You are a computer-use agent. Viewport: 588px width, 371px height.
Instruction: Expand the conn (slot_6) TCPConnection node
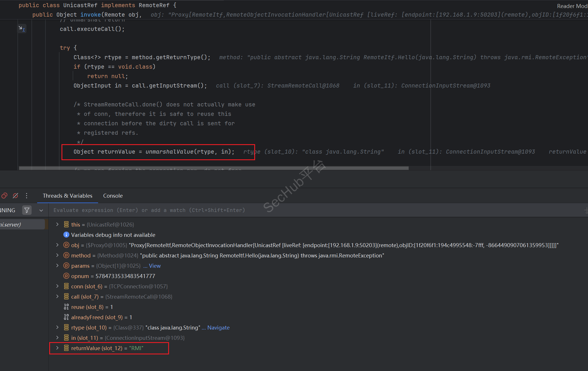coord(57,286)
